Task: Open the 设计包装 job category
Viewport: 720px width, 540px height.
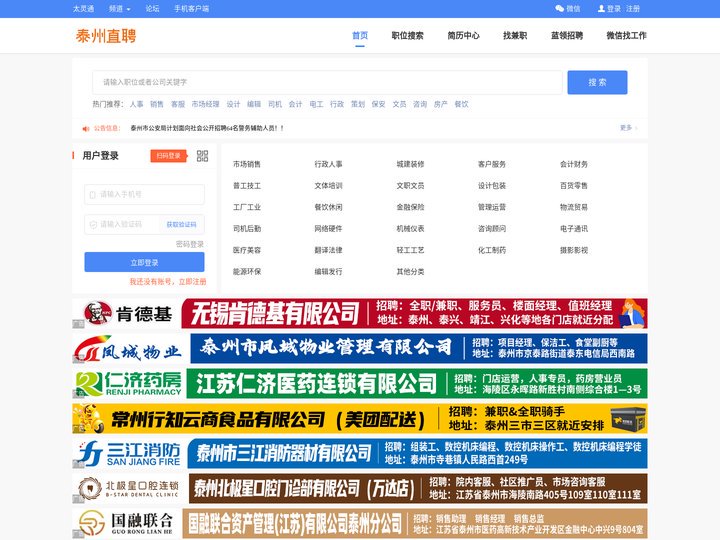Action: pos(492,186)
